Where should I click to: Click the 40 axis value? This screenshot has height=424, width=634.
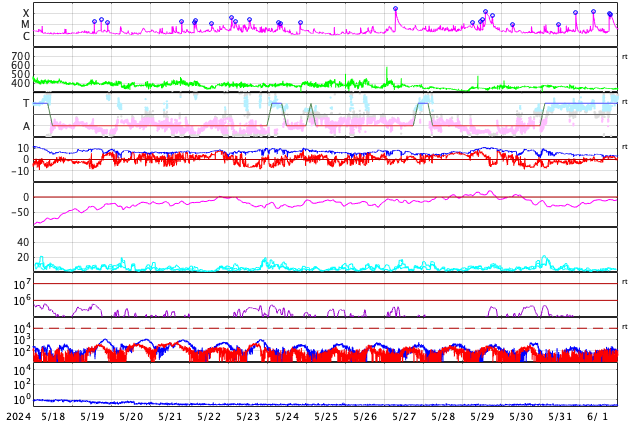pyautogui.click(x=23, y=242)
